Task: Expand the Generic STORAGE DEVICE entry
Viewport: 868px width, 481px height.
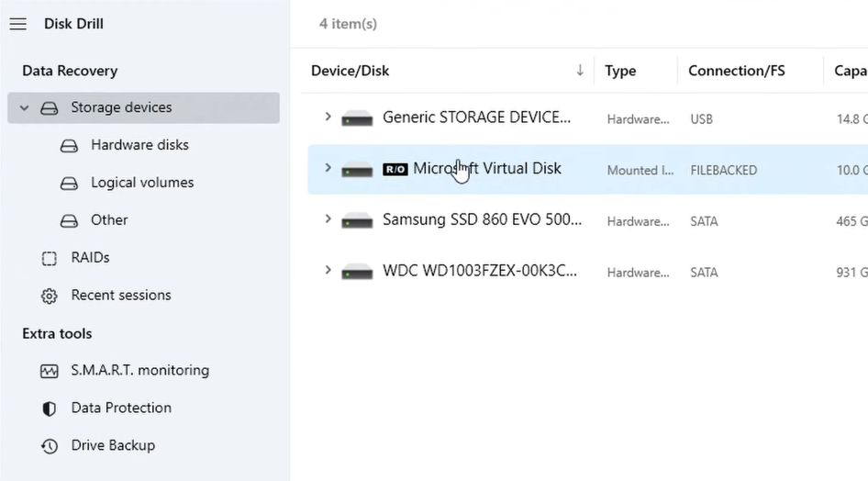Action: click(328, 117)
